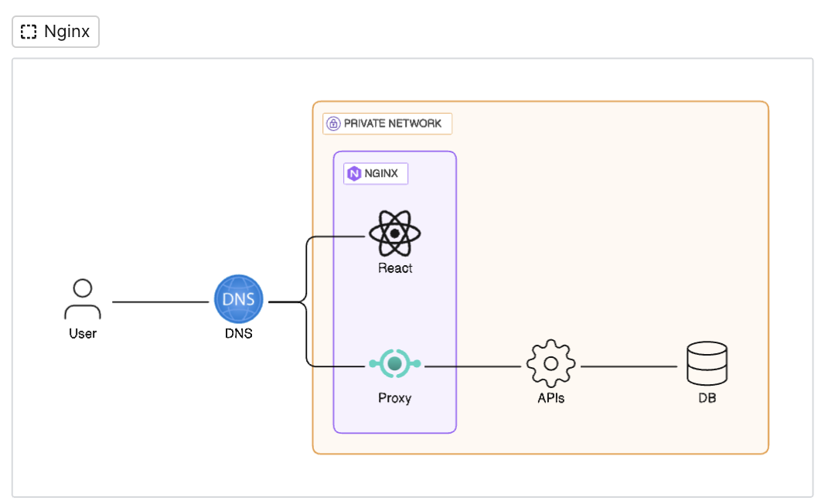This screenshot has width=818, height=504.
Task: Click the 'DB' text label
Action: pos(707,398)
